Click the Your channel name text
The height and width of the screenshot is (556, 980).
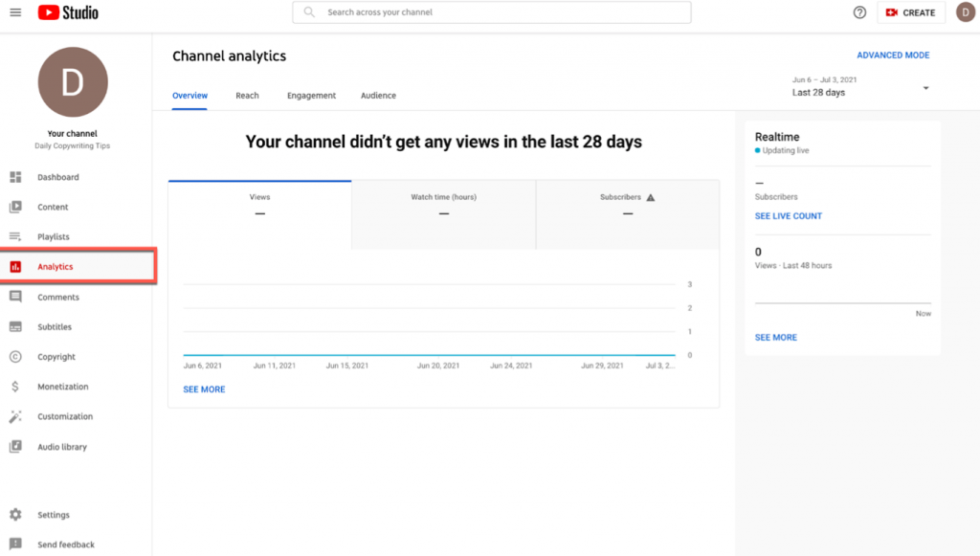coord(73,134)
